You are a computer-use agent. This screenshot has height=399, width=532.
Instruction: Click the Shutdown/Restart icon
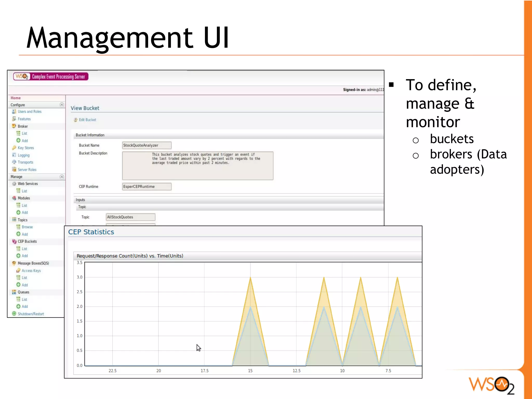click(x=14, y=314)
